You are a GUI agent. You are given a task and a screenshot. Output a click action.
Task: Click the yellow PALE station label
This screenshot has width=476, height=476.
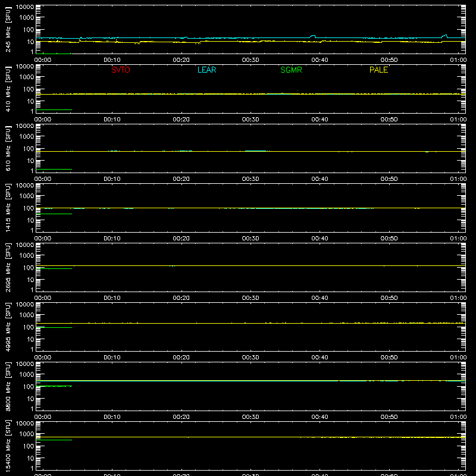378,70
